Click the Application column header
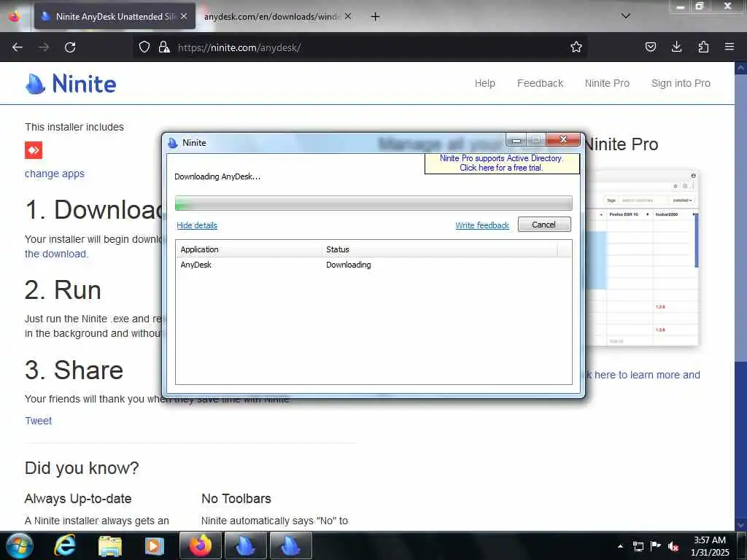Screen dimensions: 747x560 click(249, 249)
